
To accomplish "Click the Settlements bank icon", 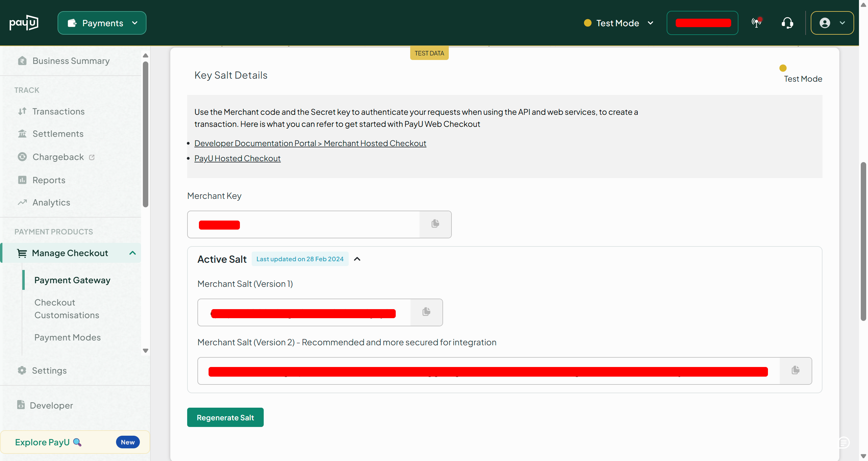I will pos(22,134).
